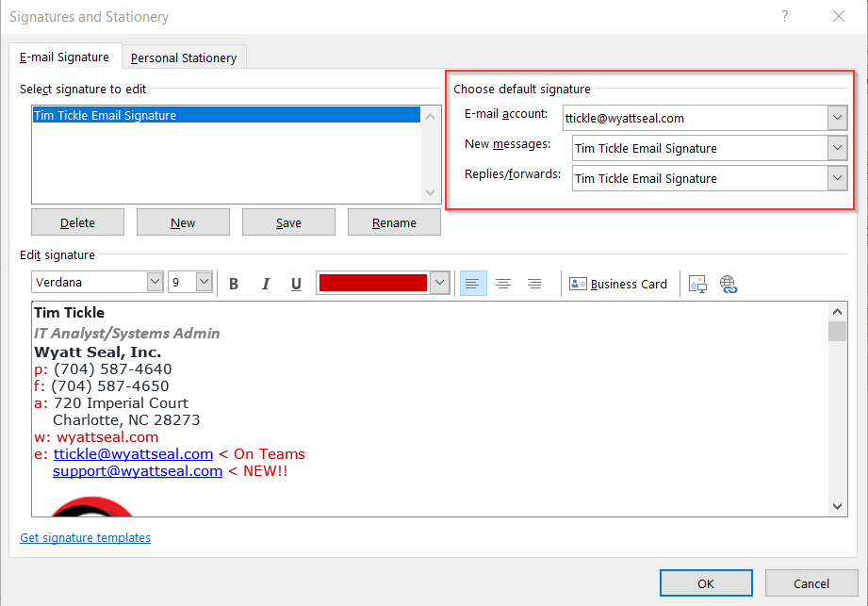This screenshot has height=606, width=868.
Task: Align signature text left
Action: [473, 284]
